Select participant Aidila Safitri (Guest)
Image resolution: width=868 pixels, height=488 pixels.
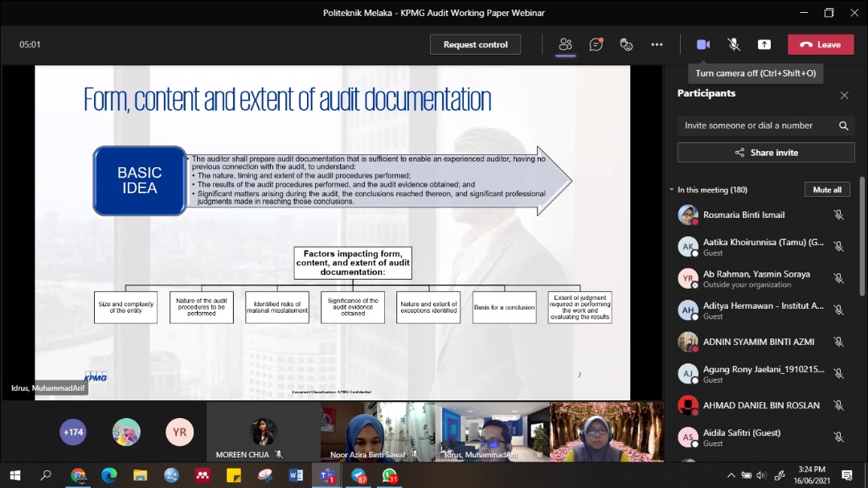point(763,437)
